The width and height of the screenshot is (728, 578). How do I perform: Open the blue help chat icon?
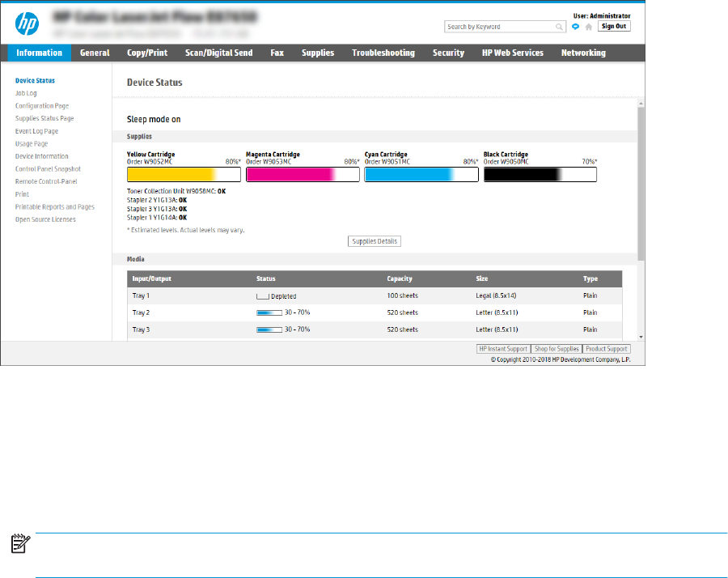[x=576, y=27]
